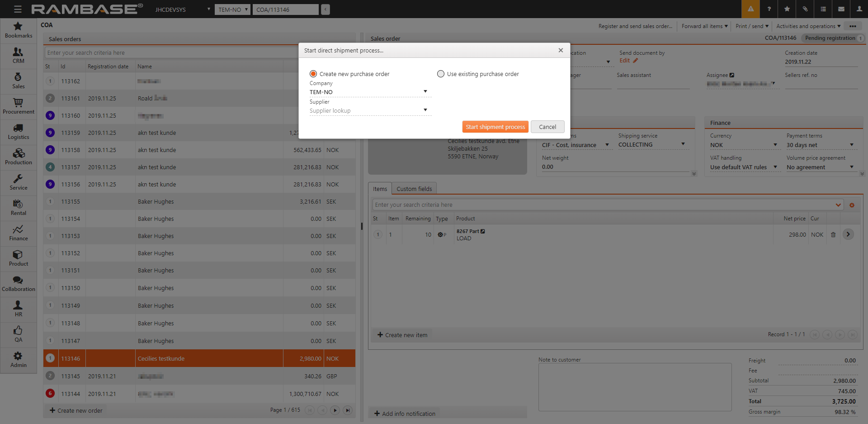The height and width of the screenshot is (424, 868).
Task: Open the Procurement module in sidebar
Action: click(18, 106)
